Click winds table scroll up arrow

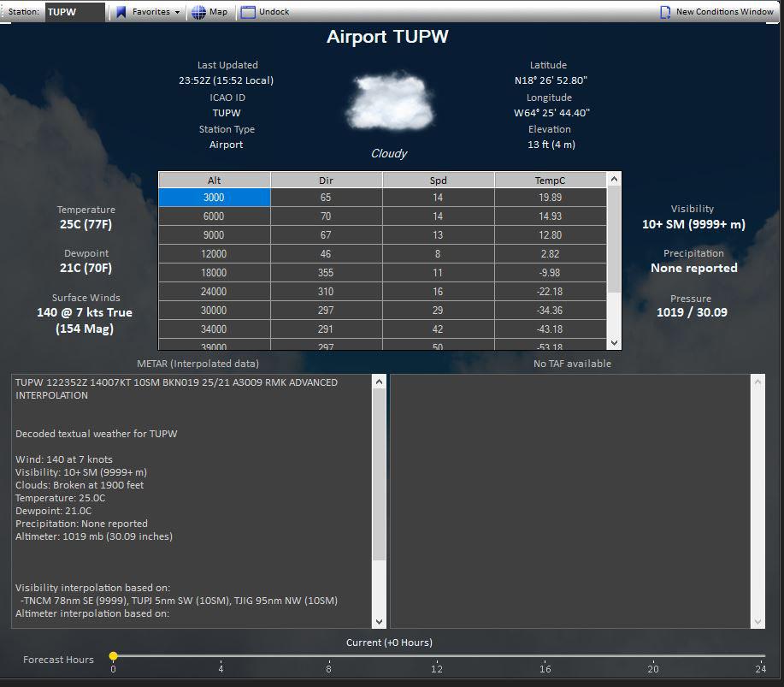(x=614, y=179)
